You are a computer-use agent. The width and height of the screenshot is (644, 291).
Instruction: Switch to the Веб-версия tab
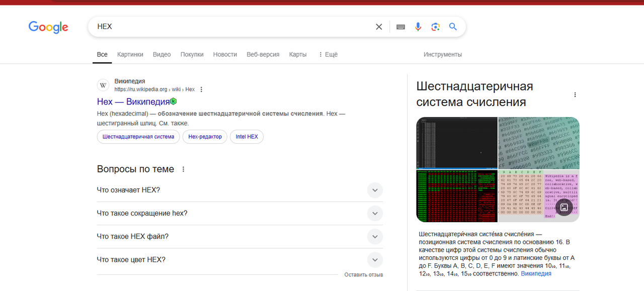(x=263, y=54)
